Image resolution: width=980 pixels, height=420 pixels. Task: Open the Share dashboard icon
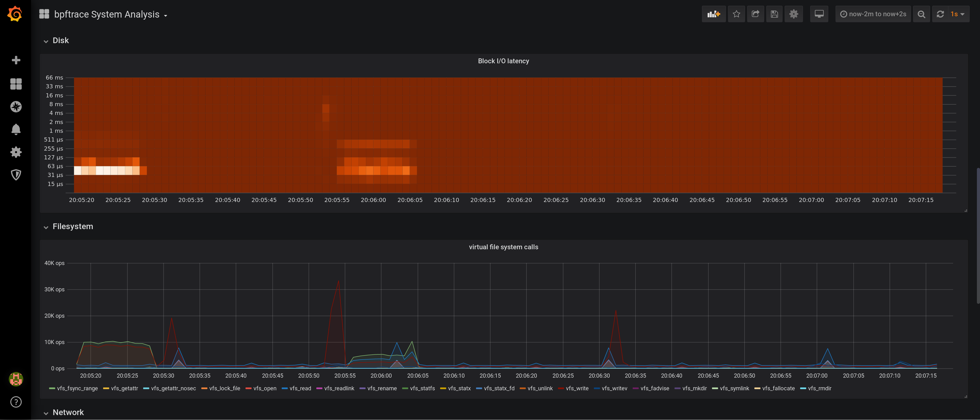click(755, 14)
